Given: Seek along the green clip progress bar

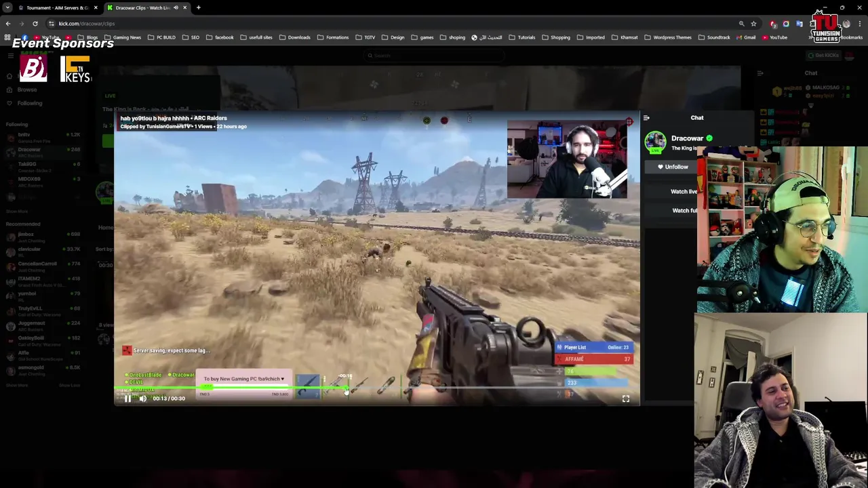Looking at the screenshot, I should [376, 389].
